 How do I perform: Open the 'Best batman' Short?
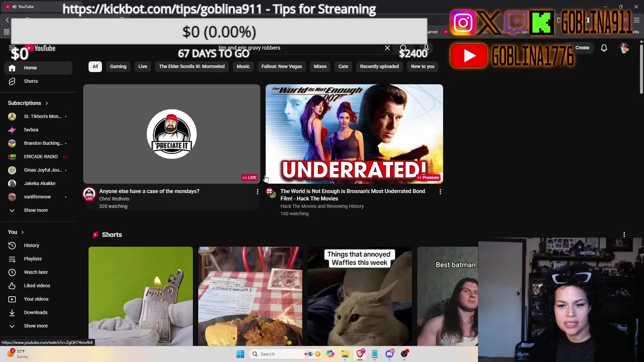coord(447,296)
